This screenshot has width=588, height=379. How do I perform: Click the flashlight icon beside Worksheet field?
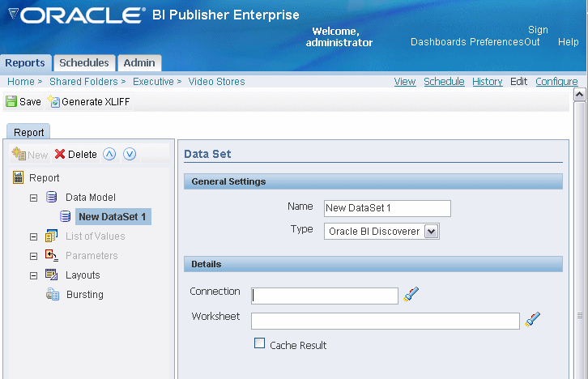coord(532,319)
